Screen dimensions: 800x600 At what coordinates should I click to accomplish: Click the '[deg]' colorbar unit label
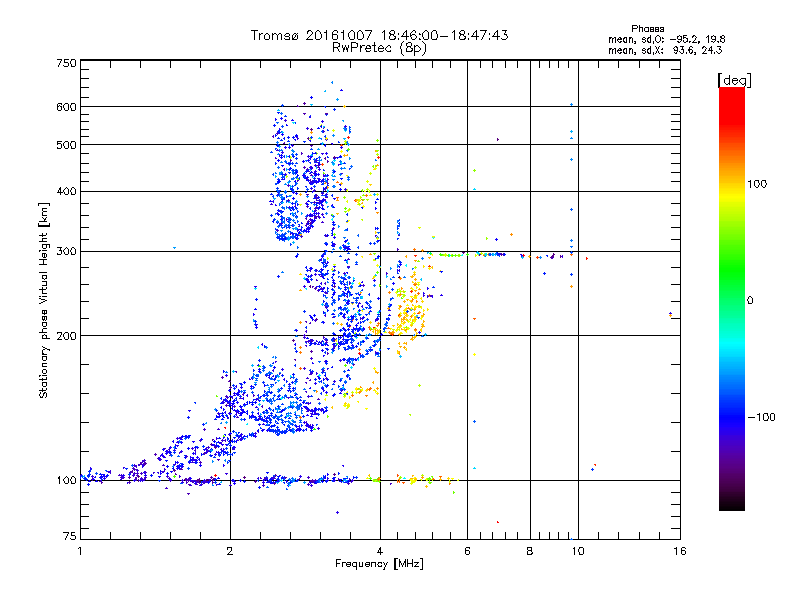(734, 80)
